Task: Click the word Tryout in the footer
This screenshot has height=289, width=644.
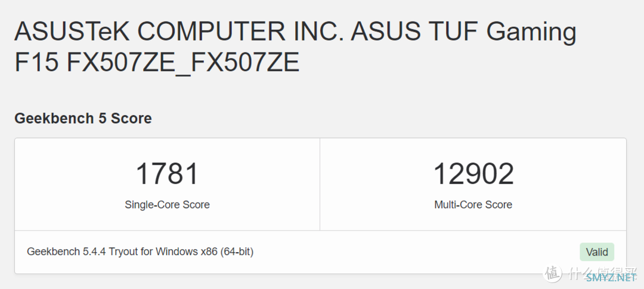Action: point(124,252)
